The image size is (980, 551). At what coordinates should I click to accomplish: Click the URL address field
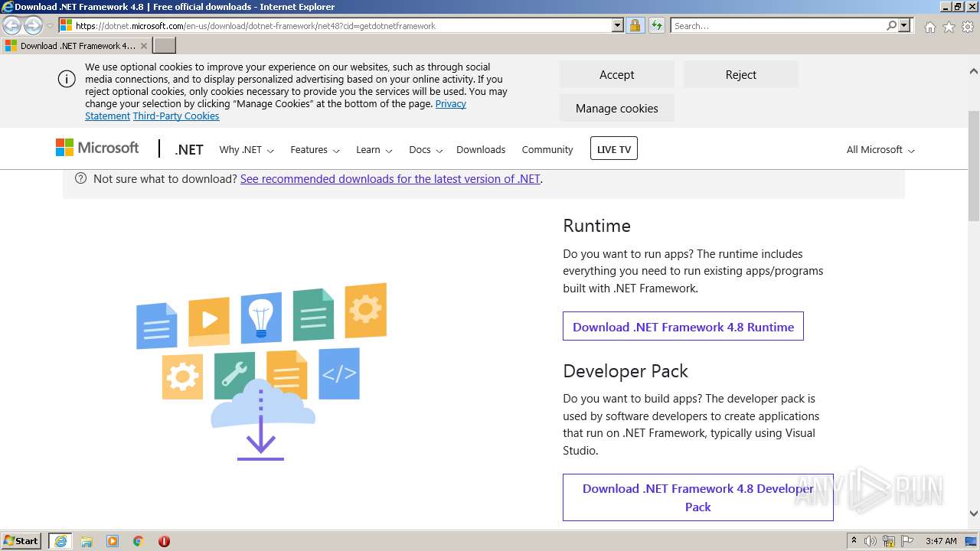341,26
